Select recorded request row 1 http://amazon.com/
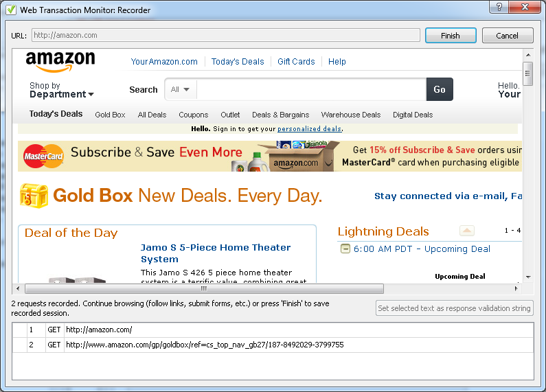Image resolution: width=546 pixels, height=392 pixels. (273, 330)
